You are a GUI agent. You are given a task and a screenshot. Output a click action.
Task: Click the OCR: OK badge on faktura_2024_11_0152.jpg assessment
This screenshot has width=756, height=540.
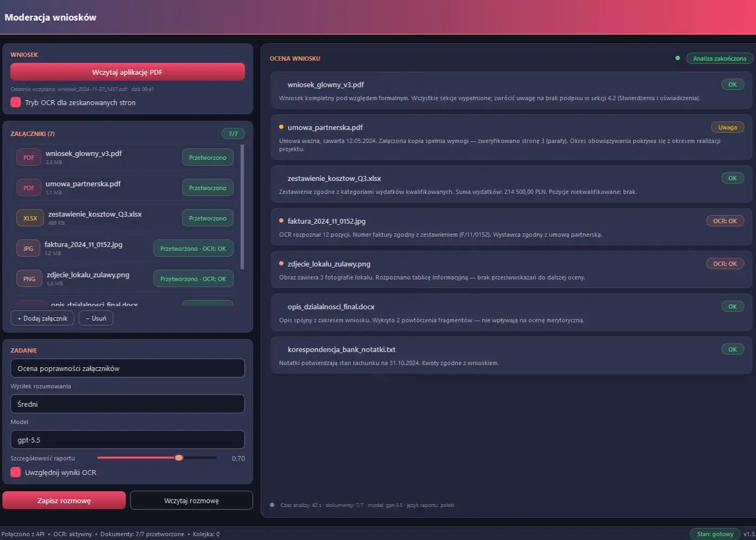pyautogui.click(x=725, y=221)
